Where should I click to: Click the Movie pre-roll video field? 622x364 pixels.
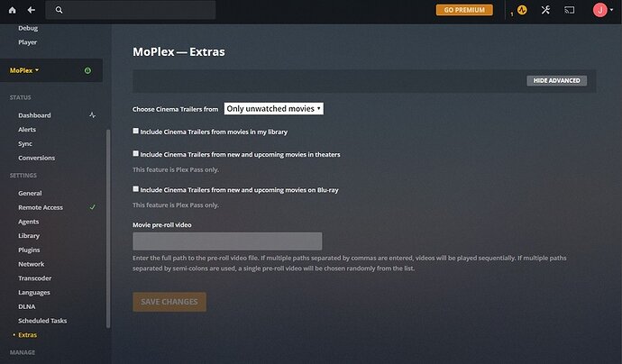(227, 241)
